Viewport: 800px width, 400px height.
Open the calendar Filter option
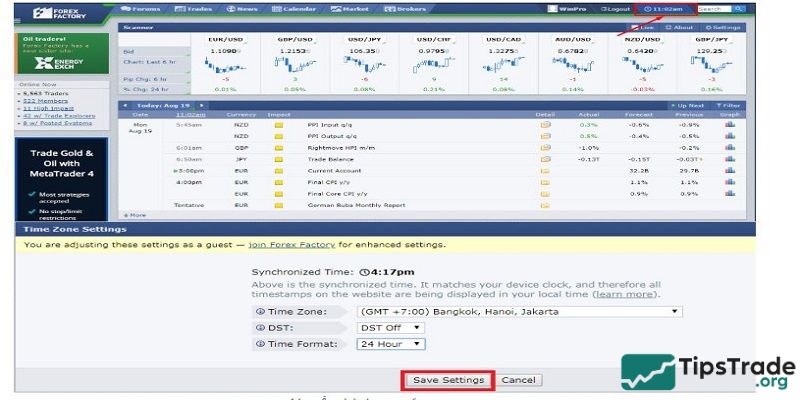click(729, 105)
